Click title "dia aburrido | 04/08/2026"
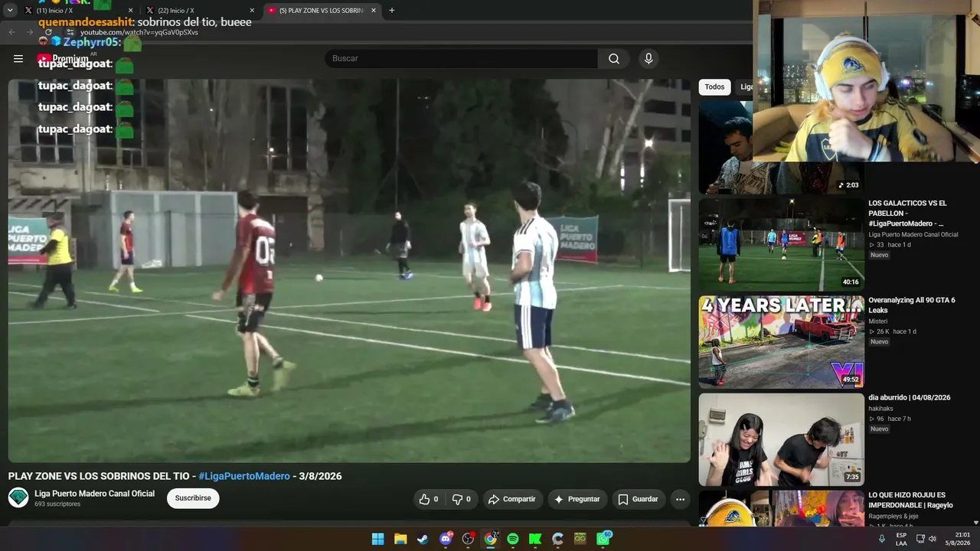This screenshot has height=551, width=980. (910, 398)
